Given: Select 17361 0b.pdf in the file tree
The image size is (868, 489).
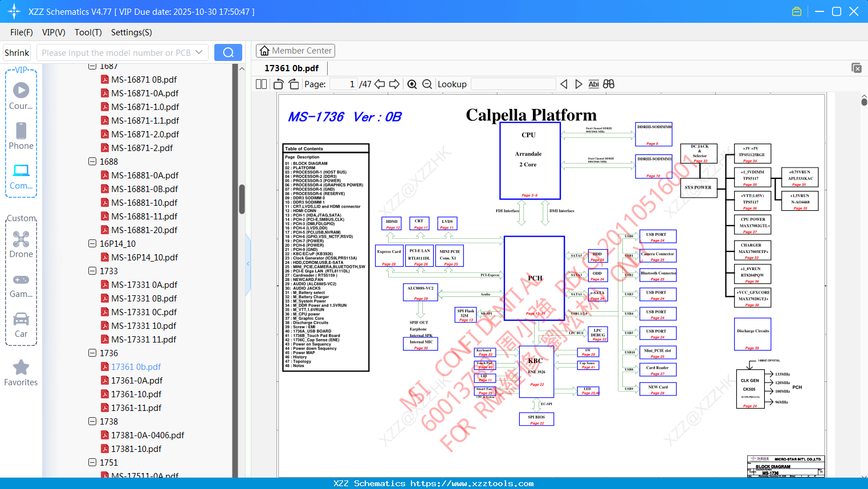Looking at the screenshot, I should pyautogui.click(x=136, y=366).
